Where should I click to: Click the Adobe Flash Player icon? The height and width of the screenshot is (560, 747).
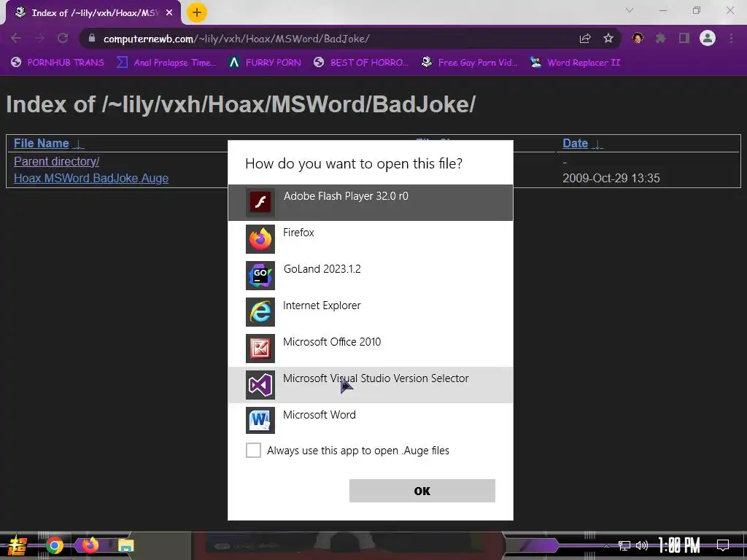pyautogui.click(x=260, y=203)
